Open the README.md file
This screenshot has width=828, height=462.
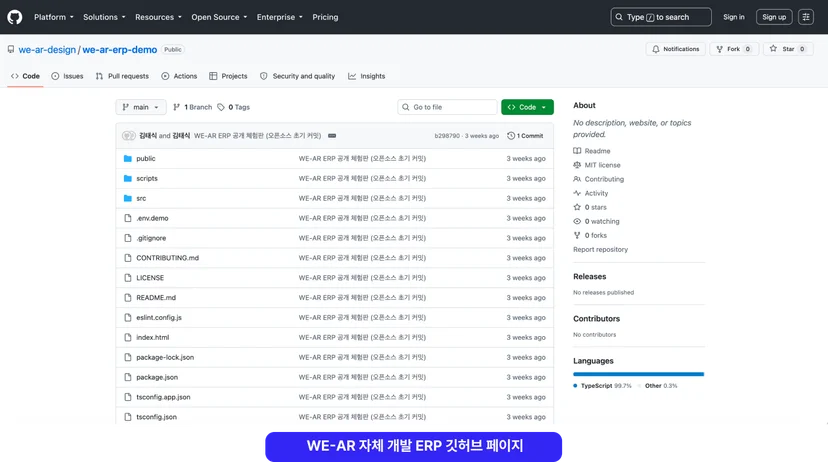156,298
